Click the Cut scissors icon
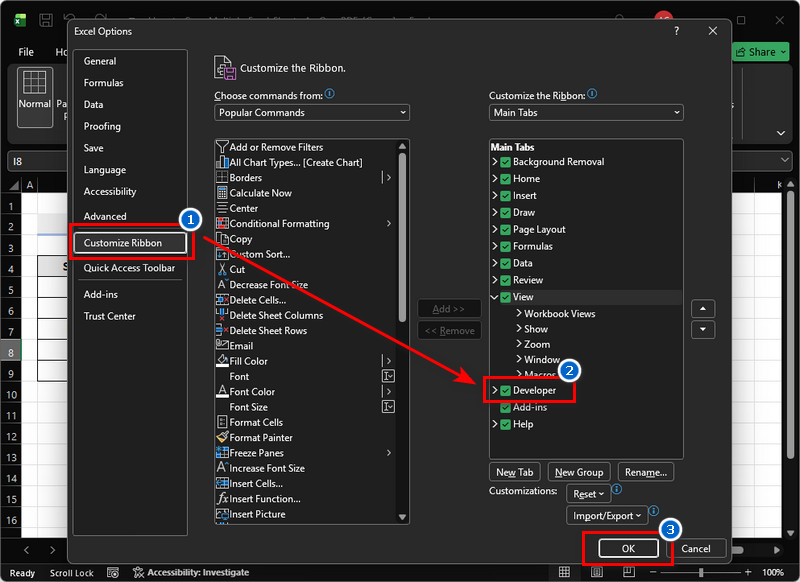This screenshot has height=582, width=800. tap(222, 269)
